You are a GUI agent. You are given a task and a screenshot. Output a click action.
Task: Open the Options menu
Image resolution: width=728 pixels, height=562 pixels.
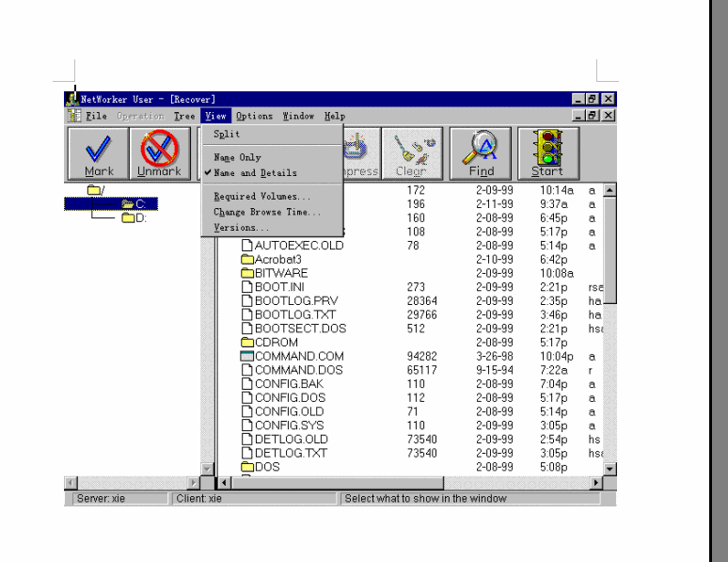(x=254, y=116)
